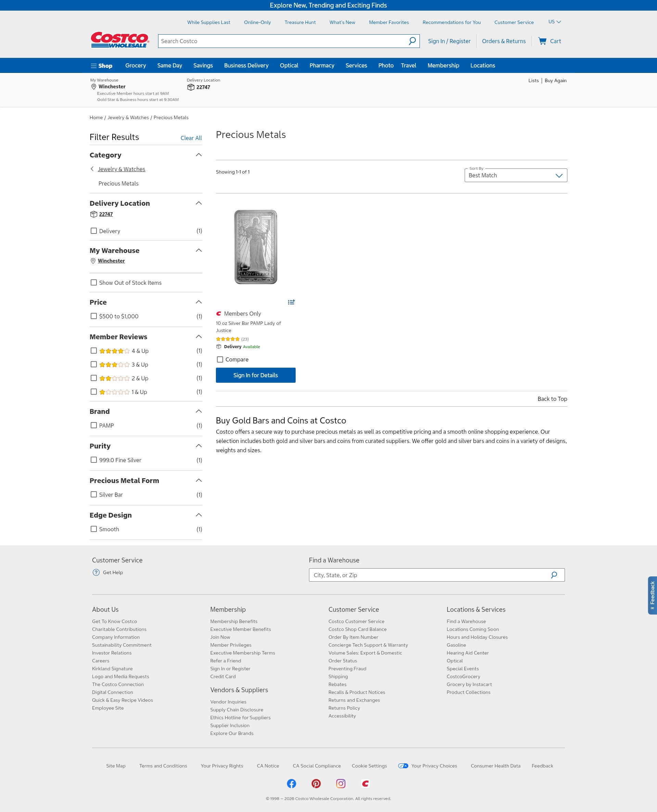The width and height of the screenshot is (657, 812).
Task: Open Costco Facebook page icon
Action: pos(291,784)
